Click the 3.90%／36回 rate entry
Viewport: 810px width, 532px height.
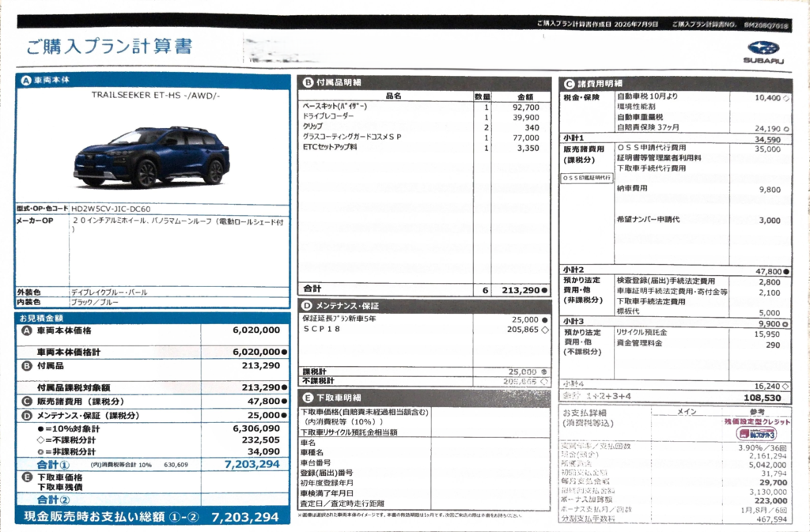pyautogui.click(x=763, y=447)
